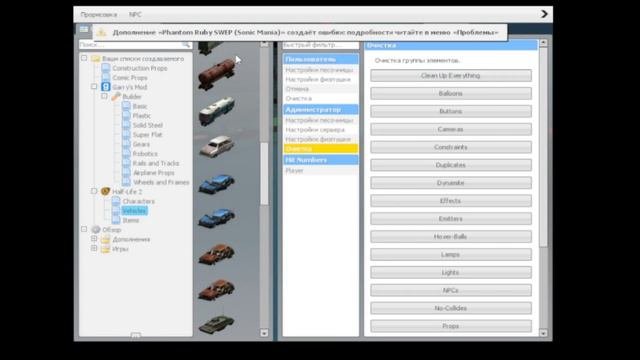Viewport: 640px width, 360px height.
Task: Open Отмена under Пользователь
Action: (321, 89)
